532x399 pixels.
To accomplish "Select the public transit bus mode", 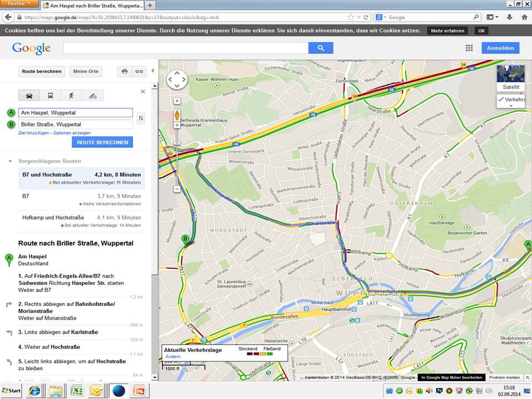I will [50, 96].
